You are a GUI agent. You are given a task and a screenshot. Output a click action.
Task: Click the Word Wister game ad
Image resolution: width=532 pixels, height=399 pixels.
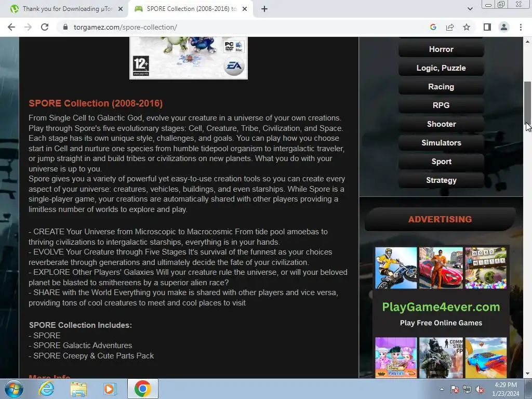coord(486,268)
